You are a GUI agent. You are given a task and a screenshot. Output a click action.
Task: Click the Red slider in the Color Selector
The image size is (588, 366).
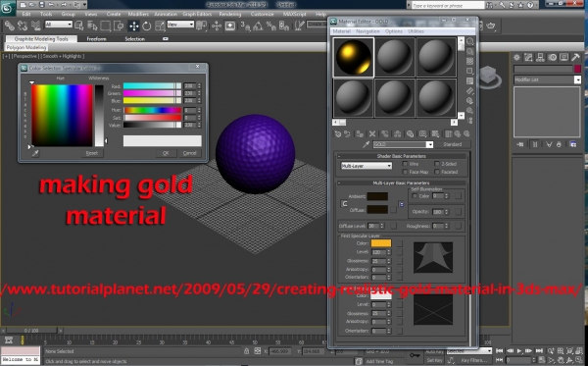(x=152, y=86)
